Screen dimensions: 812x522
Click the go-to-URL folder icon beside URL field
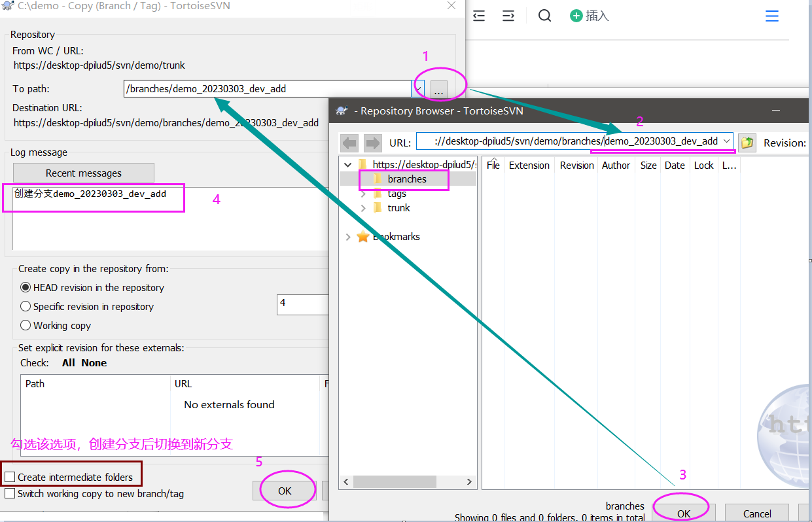(x=747, y=142)
